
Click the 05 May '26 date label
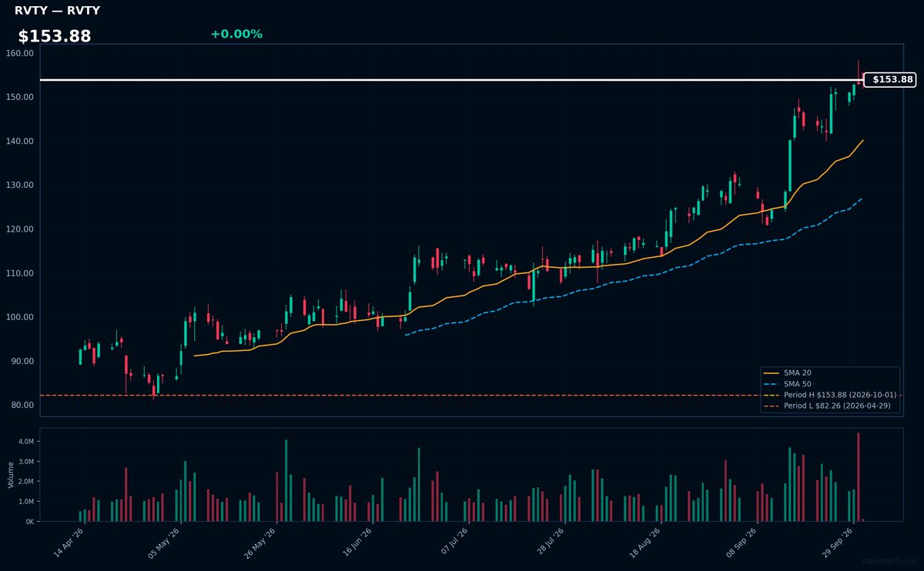pos(163,543)
